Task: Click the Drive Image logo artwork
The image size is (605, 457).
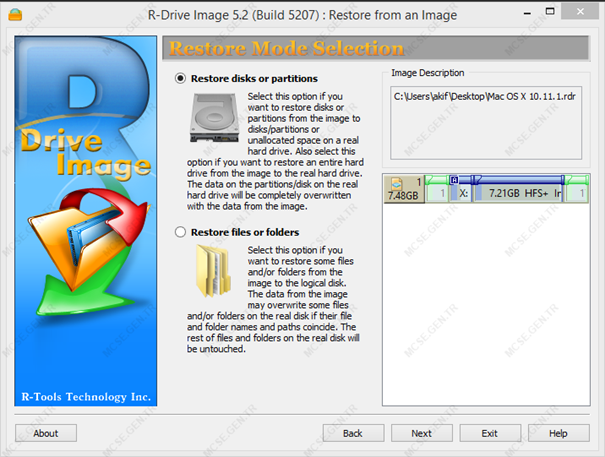Action: click(x=86, y=221)
